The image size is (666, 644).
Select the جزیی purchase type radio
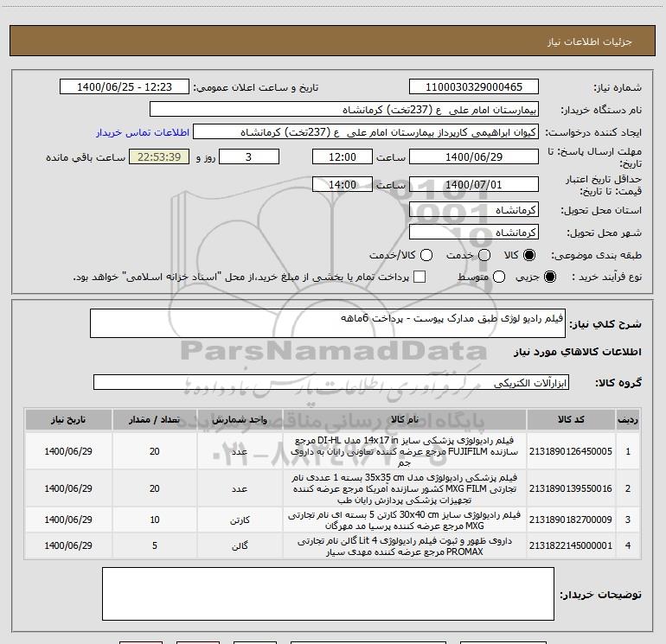coord(549,277)
